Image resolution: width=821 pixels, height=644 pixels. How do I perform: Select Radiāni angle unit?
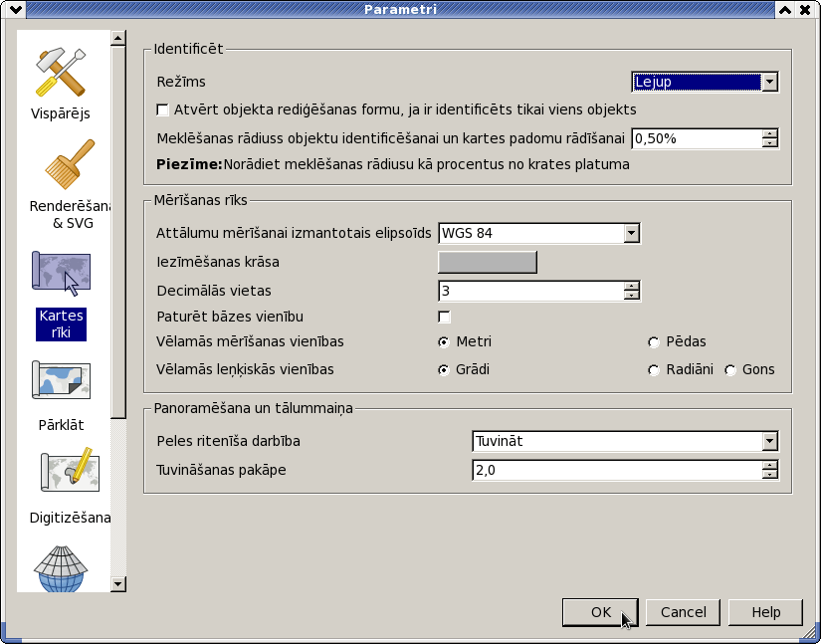tap(654, 369)
